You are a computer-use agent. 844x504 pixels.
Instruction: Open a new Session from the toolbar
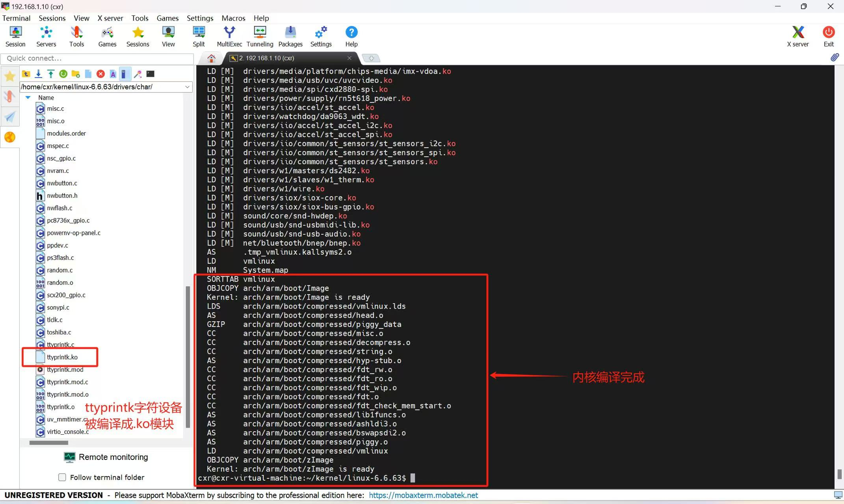point(15,36)
